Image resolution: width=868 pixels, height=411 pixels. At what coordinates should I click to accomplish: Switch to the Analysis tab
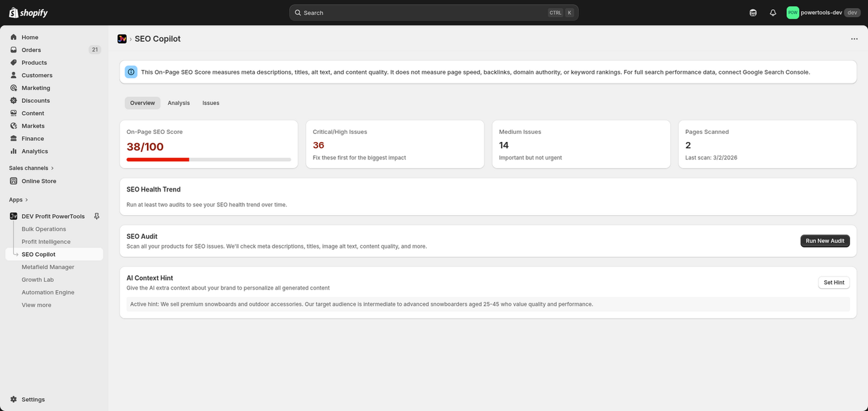[x=179, y=103]
